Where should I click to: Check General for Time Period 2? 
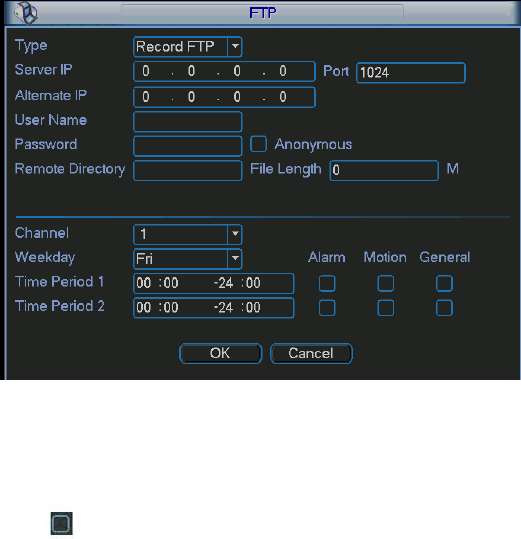tap(444, 308)
